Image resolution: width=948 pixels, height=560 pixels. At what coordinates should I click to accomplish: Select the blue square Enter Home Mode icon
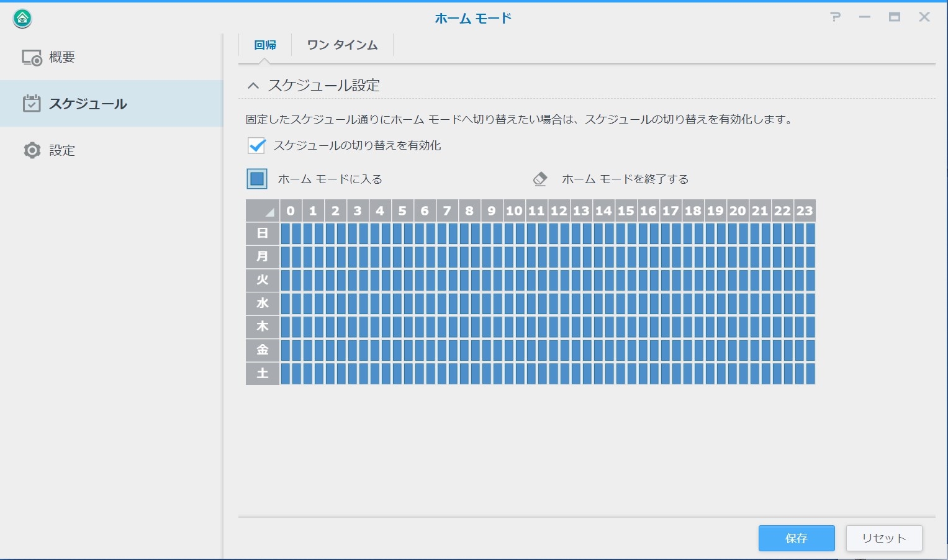[x=257, y=179]
